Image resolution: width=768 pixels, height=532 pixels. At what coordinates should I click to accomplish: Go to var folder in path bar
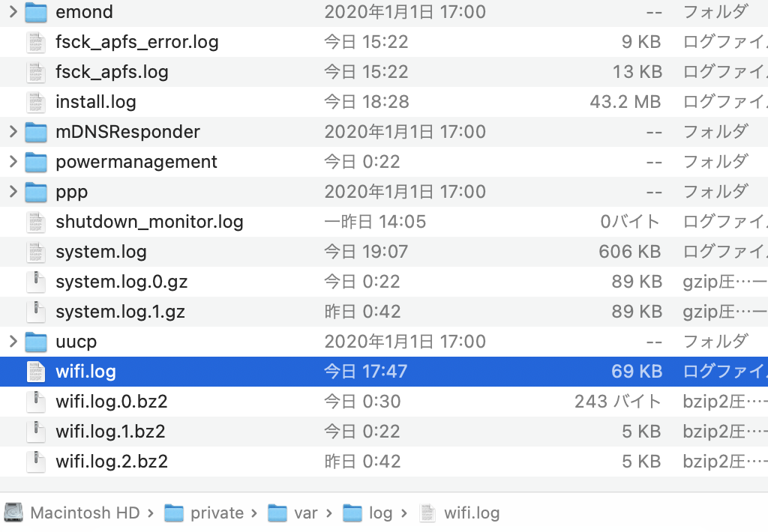tap(305, 513)
